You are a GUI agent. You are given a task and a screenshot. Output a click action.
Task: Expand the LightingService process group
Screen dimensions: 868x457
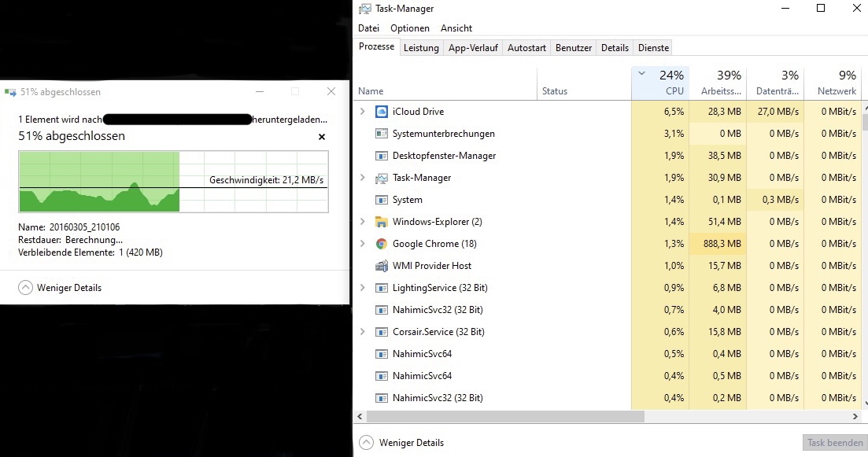click(x=363, y=288)
